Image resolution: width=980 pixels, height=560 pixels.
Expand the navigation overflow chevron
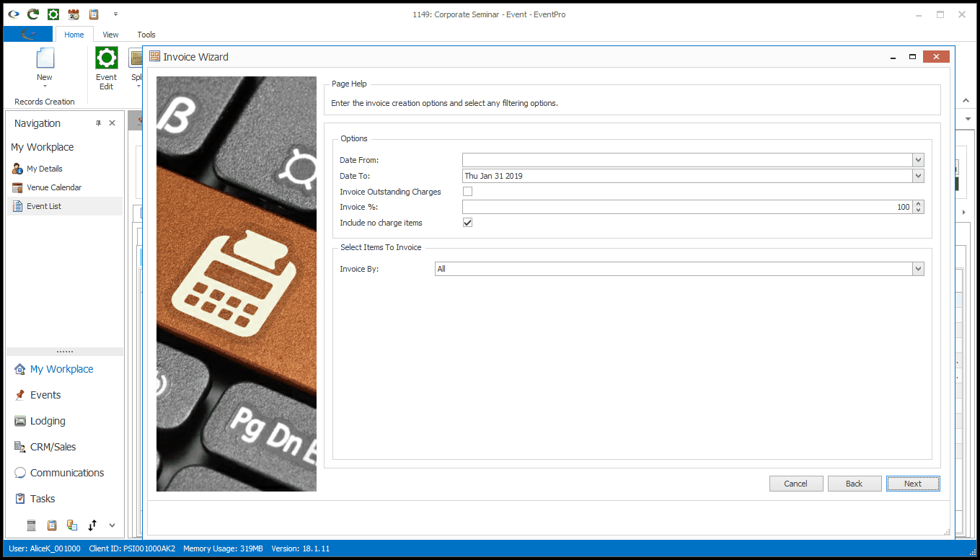click(112, 525)
